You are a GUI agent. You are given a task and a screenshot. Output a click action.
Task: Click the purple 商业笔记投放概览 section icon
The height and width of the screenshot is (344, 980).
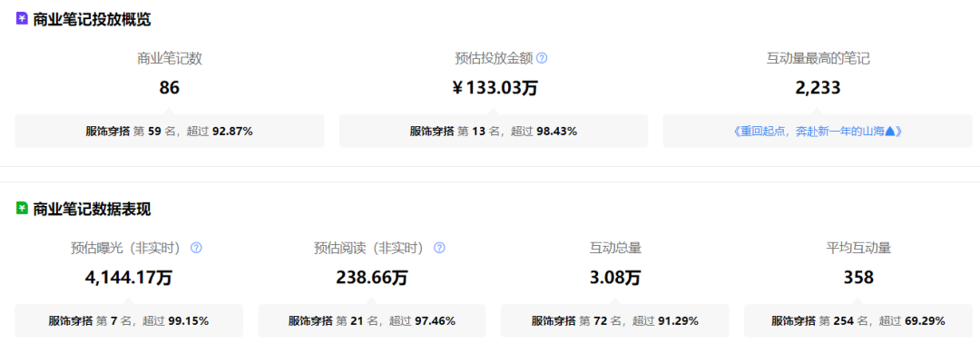22,19
